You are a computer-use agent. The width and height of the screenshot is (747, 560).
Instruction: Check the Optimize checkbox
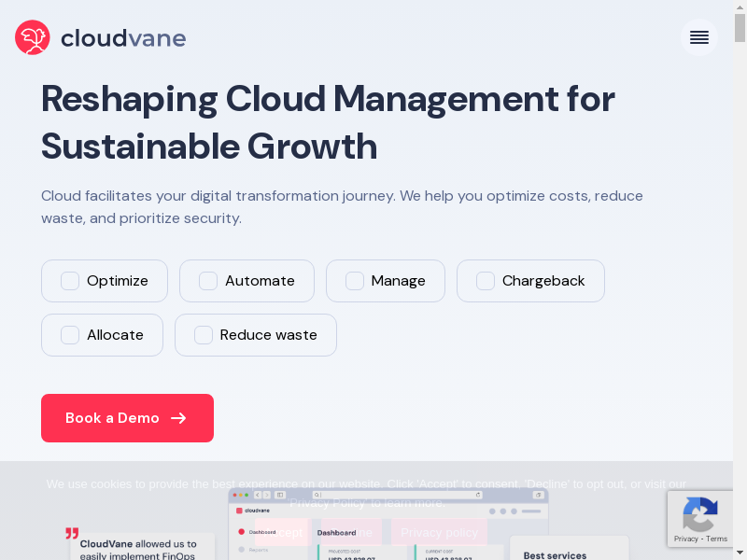click(70, 281)
